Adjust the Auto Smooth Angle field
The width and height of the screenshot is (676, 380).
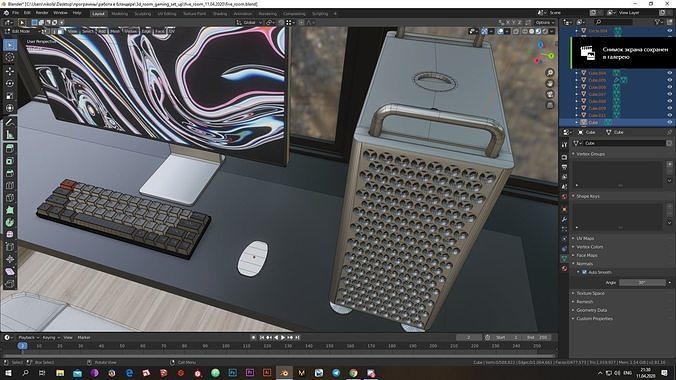pos(642,283)
